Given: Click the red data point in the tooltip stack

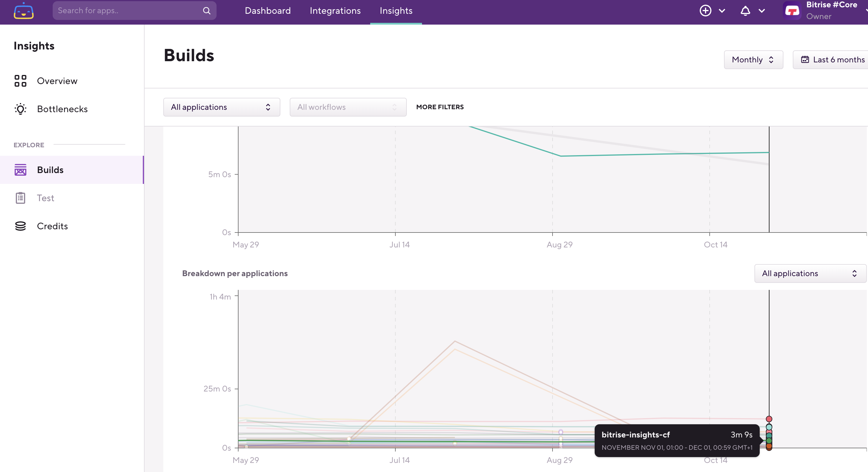Looking at the screenshot, I should click(x=769, y=419).
